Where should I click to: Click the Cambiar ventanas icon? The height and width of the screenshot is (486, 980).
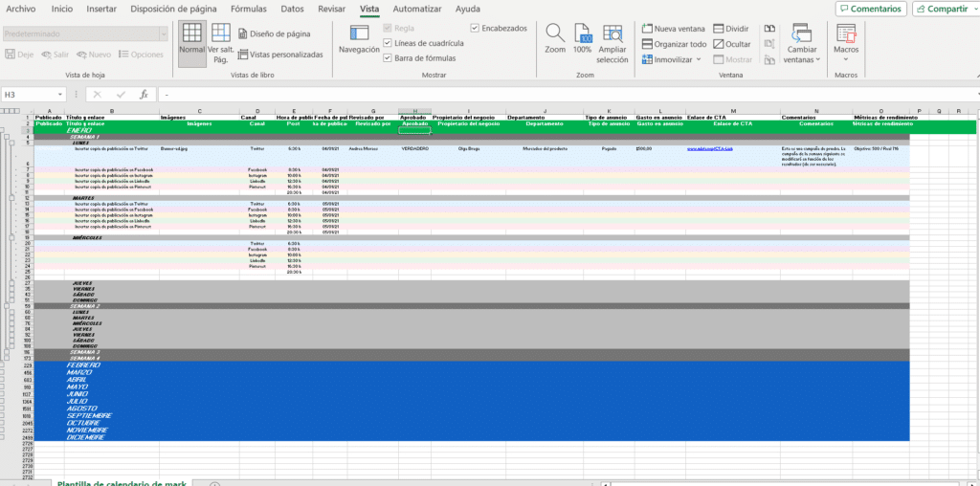(x=801, y=33)
